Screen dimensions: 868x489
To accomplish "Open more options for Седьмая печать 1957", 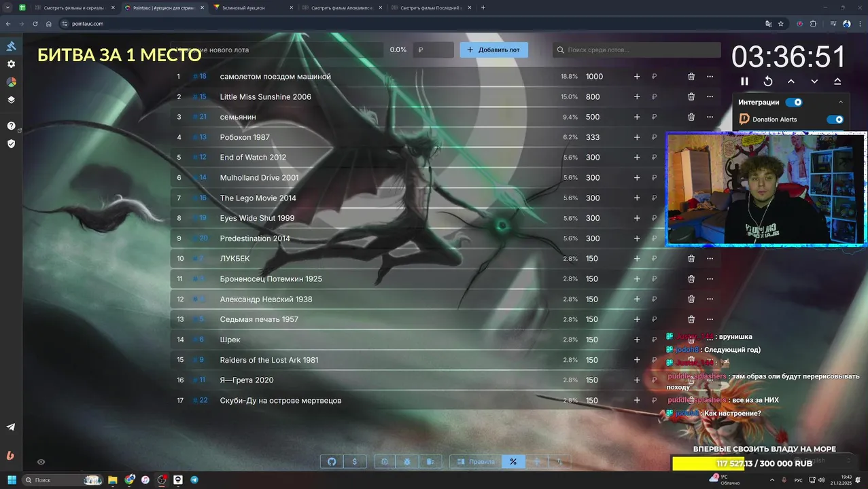I will 710,319.
